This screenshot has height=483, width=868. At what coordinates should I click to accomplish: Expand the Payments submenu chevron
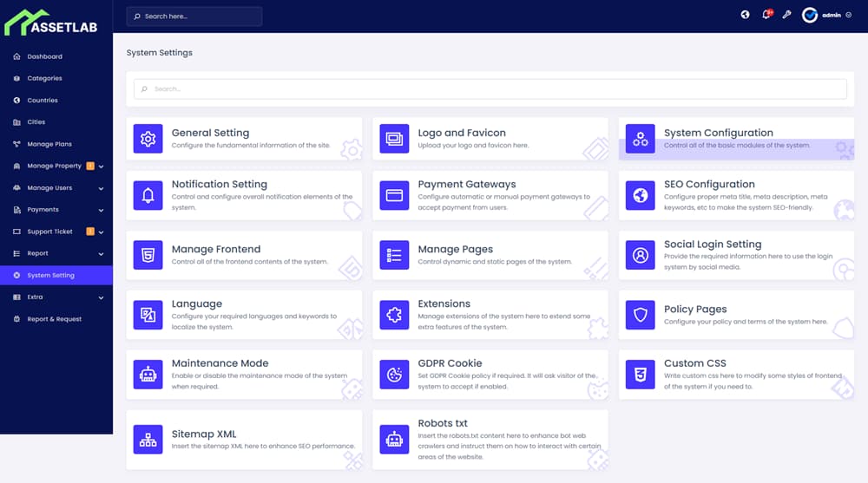pos(101,210)
